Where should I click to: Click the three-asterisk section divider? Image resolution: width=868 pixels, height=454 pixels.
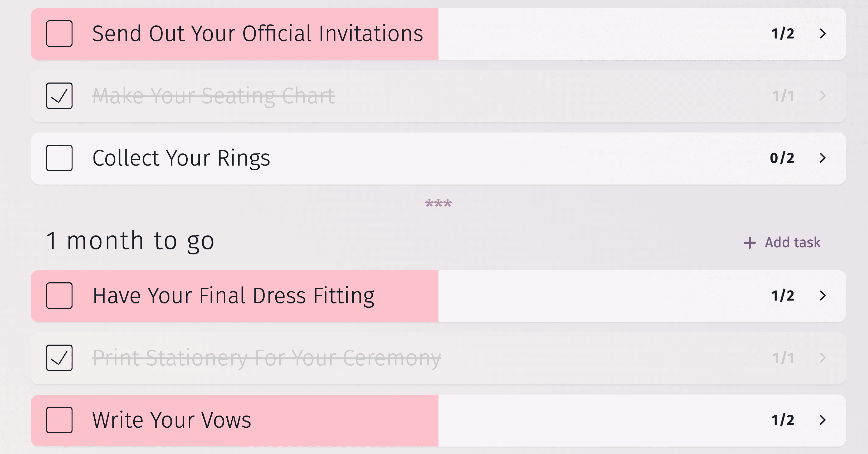click(438, 203)
